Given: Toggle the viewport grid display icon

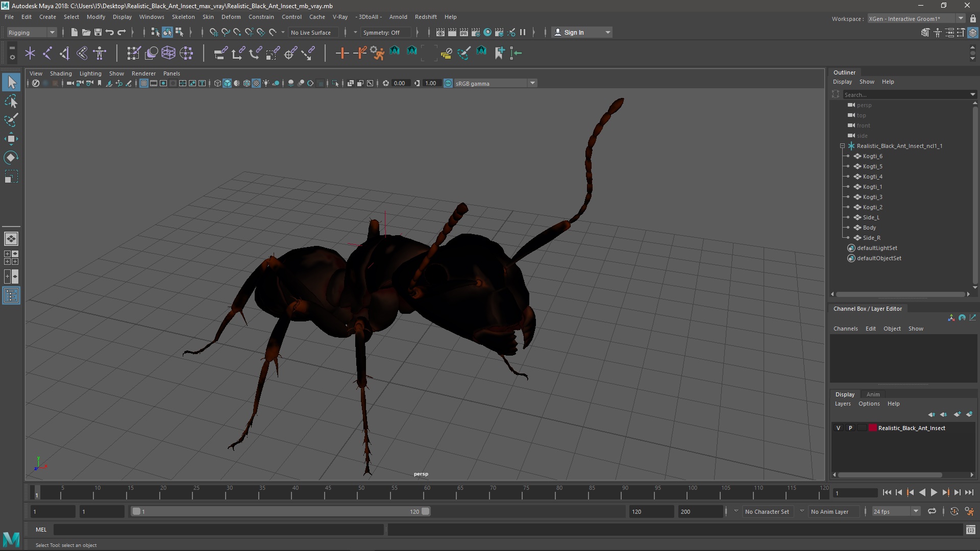Looking at the screenshot, I should (x=144, y=83).
